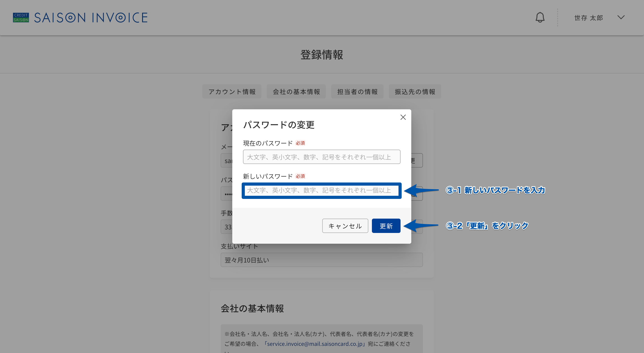The image size is (644, 353).
Task: Switch to the 振込先の情報 tab
Action: pyautogui.click(x=415, y=92)
